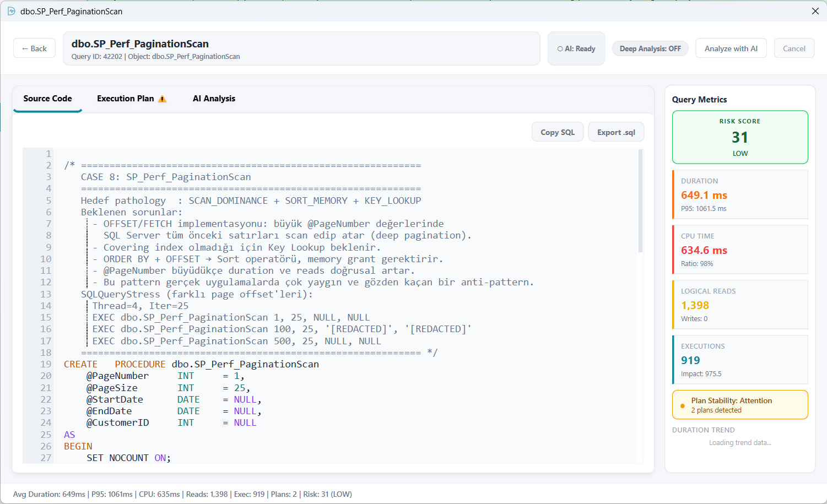Open the AI Analysis tab
Viewport: 827px width, 504px height.
pos(214,99)
